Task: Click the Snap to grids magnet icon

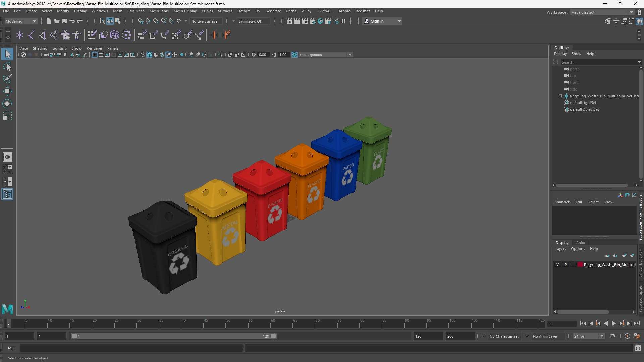Action: [x=140, y=21]
